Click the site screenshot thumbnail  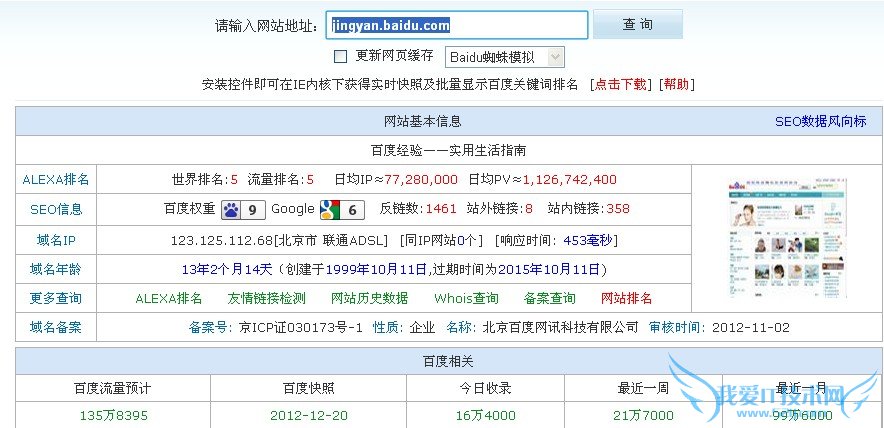click(x=787, y=238)
